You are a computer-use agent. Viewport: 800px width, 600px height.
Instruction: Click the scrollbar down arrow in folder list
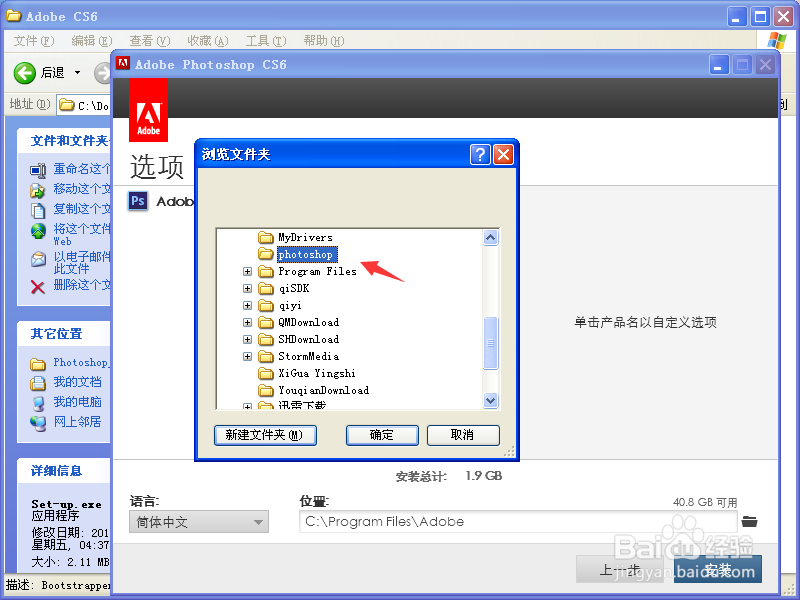click(x=490, y=400)
